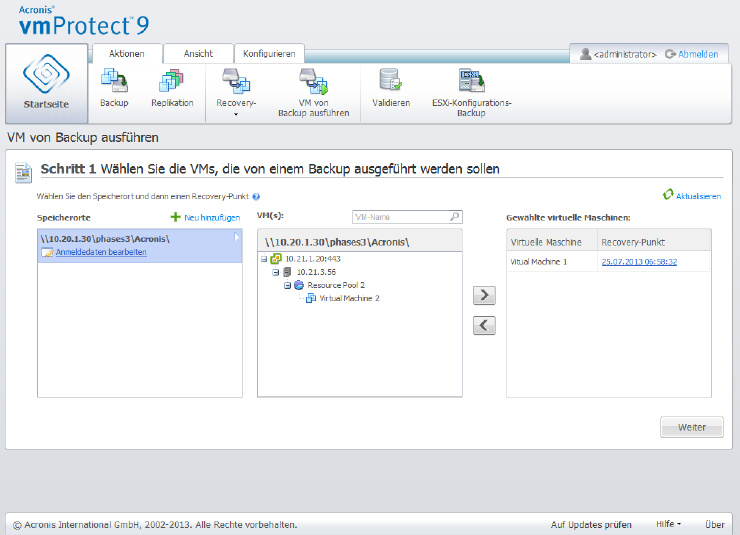Screen dimensions: 740x535
Task: Click the edit credentials pencil icon
Action: (x=47, y=252)
